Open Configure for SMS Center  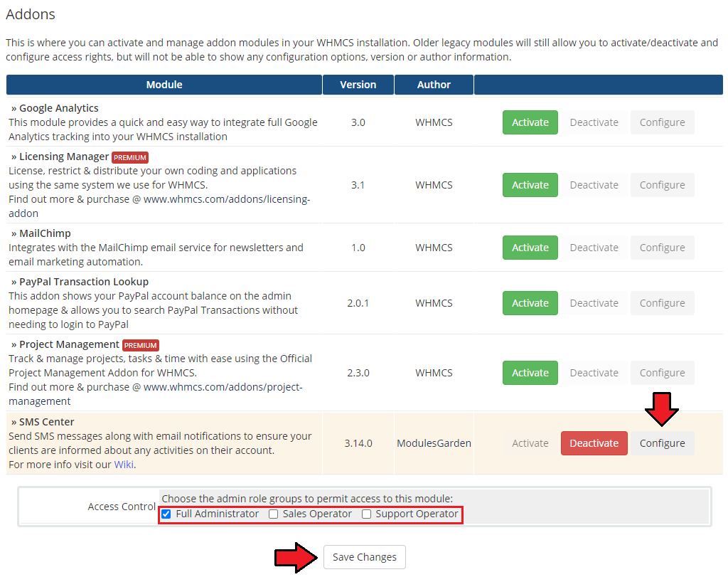coord(662,443)
